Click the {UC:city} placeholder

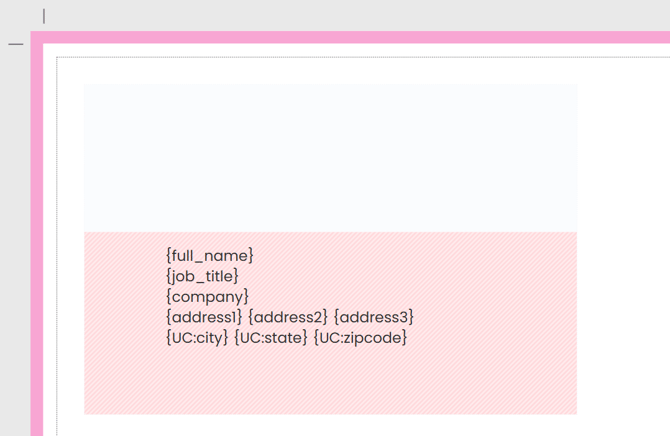point(197,338)
